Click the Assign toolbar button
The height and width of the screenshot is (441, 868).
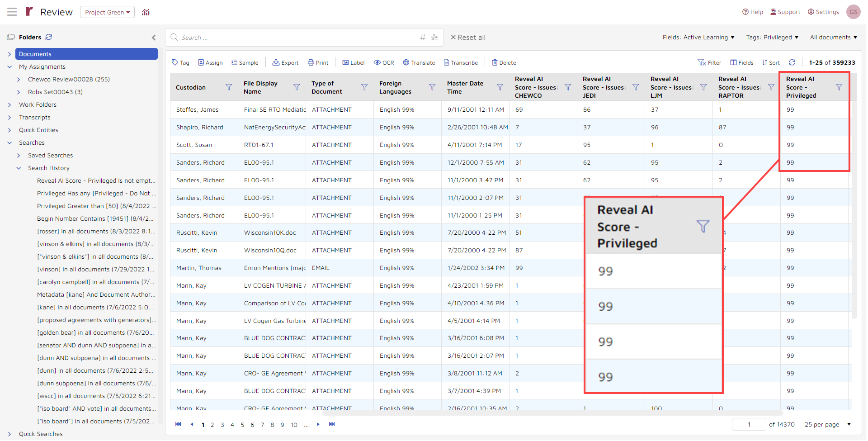210,62
